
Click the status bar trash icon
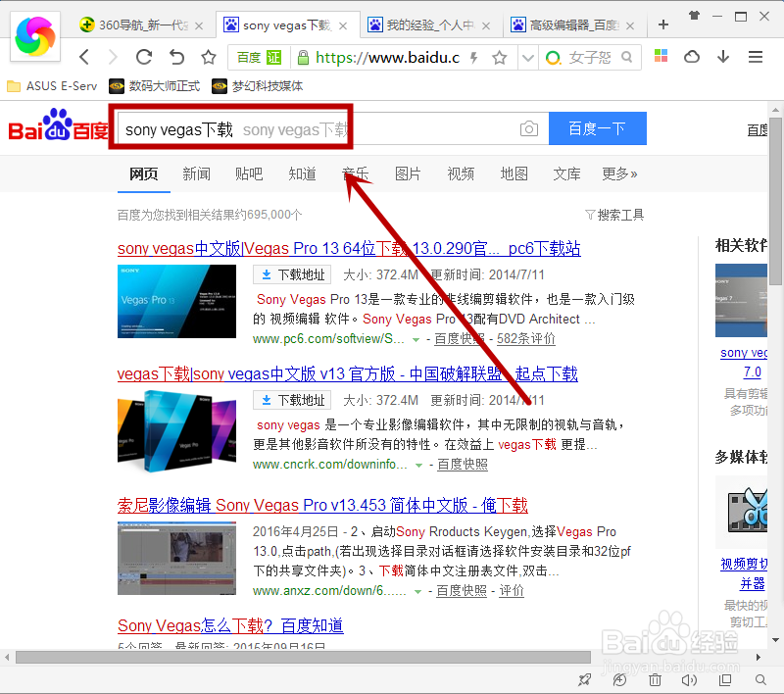(655, 679)
